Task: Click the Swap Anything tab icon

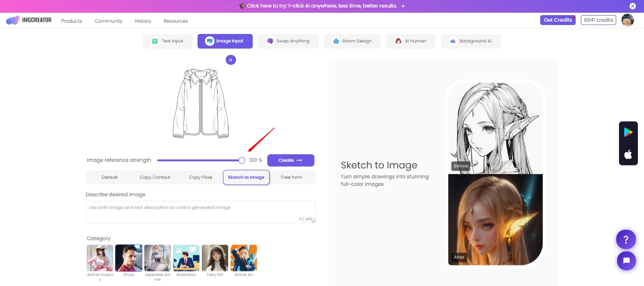Action: click(x=270, y=41)
